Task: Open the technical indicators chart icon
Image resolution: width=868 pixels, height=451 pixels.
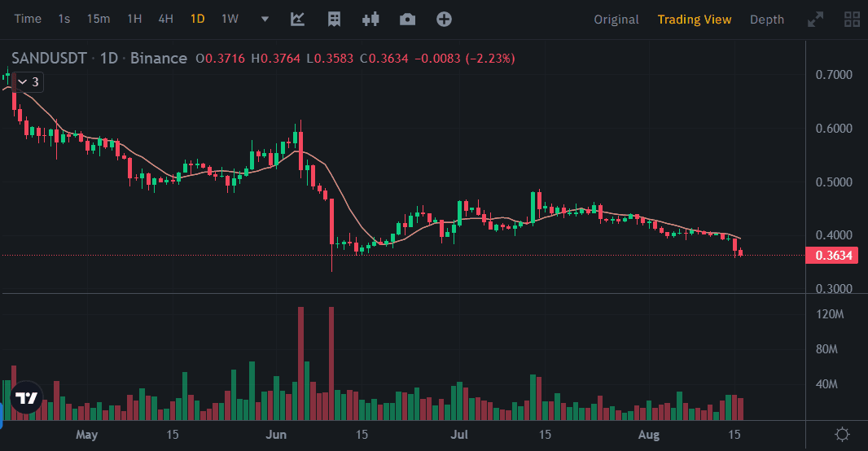Action: pos(298,19)
